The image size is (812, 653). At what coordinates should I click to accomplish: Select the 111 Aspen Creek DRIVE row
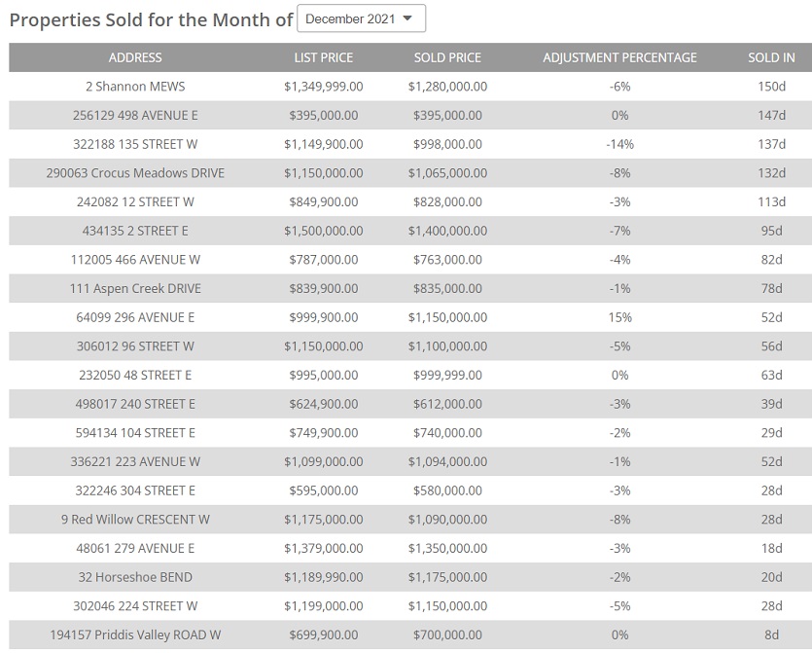click(x=135, y=289)
